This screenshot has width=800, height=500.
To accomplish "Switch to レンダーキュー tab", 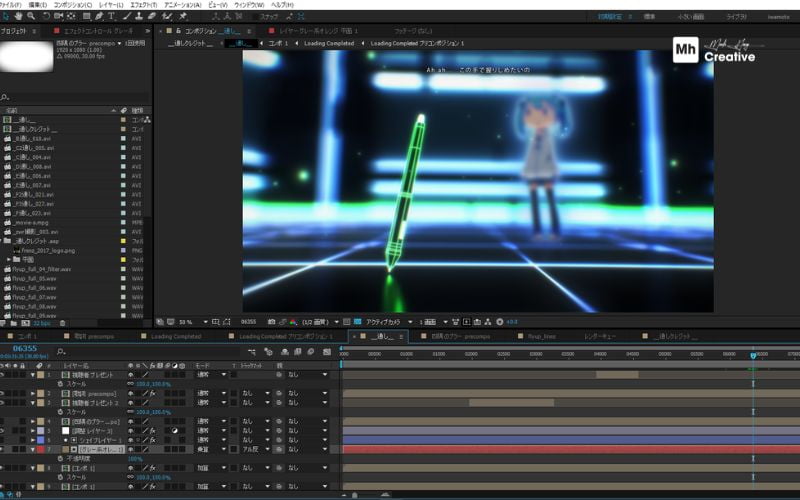I will 600,336.
